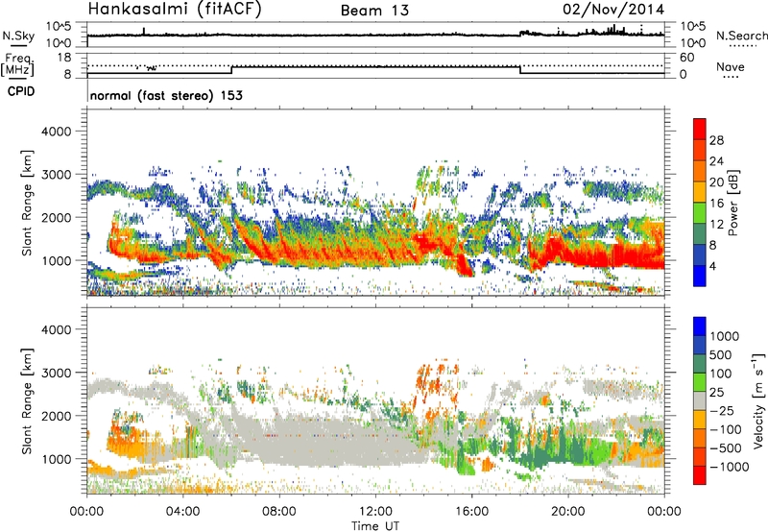Click the Velocity [m s⁻¹] colorbar label
Image resolution: width=768 pixels, height=532 pixels.
(x=758, y=400)
